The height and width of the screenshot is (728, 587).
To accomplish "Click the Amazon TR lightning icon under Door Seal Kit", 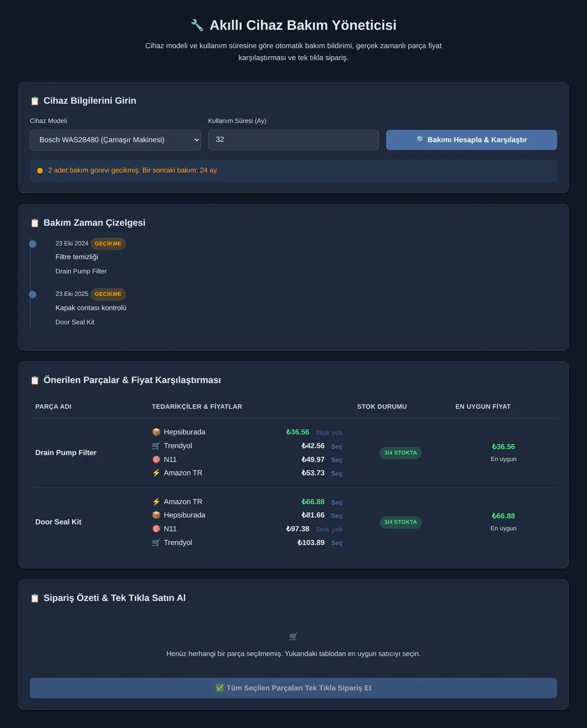I will pos(157,502).
